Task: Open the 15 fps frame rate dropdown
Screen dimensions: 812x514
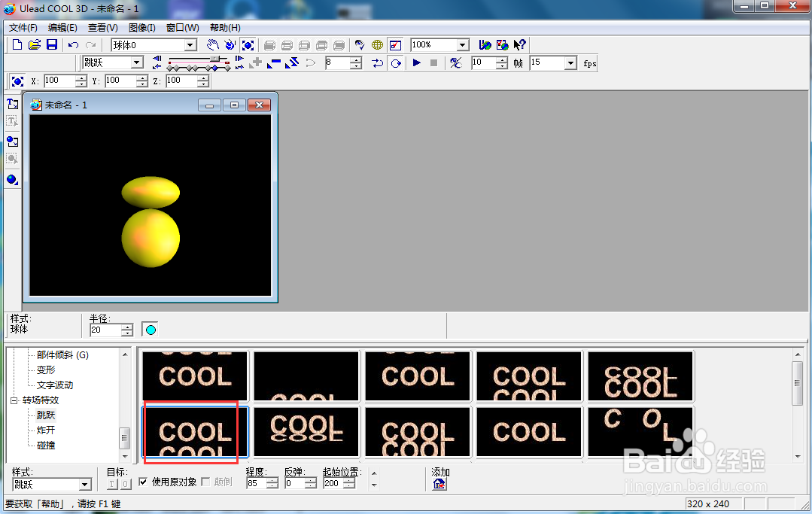Action: 570,63
